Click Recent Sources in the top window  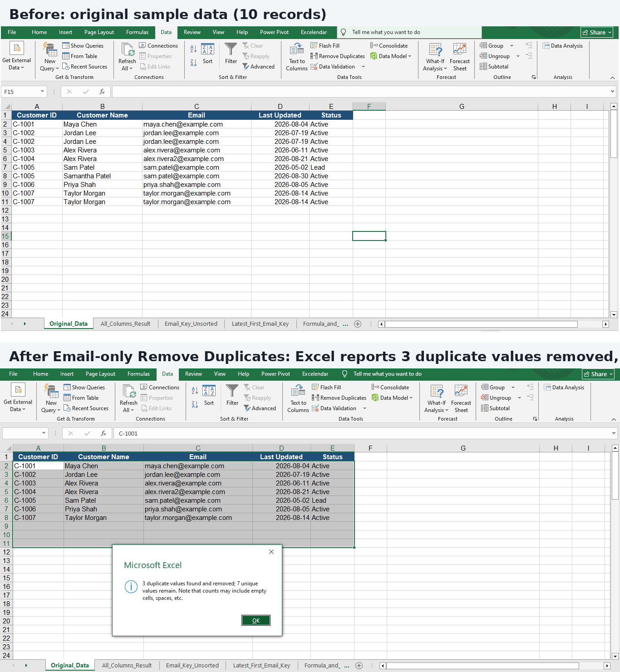click(84, 67)
